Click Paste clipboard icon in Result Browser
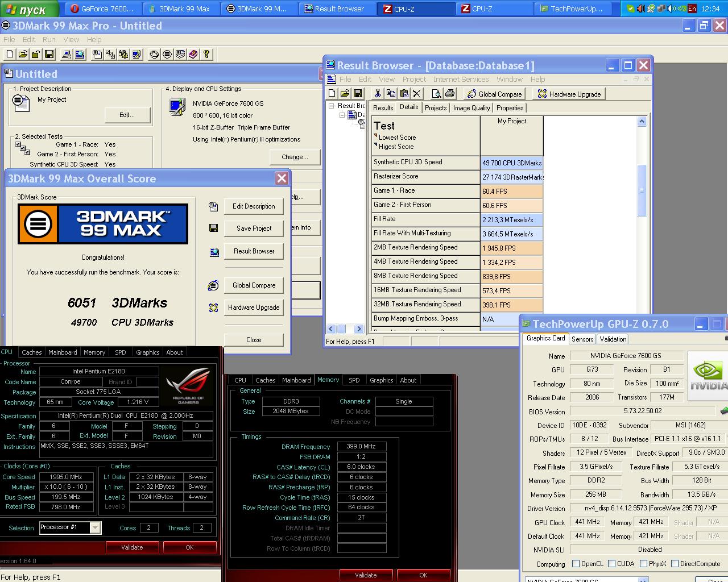Image resolution: width=728 pixels, height=582 pixels. click(x=404, y=94)
